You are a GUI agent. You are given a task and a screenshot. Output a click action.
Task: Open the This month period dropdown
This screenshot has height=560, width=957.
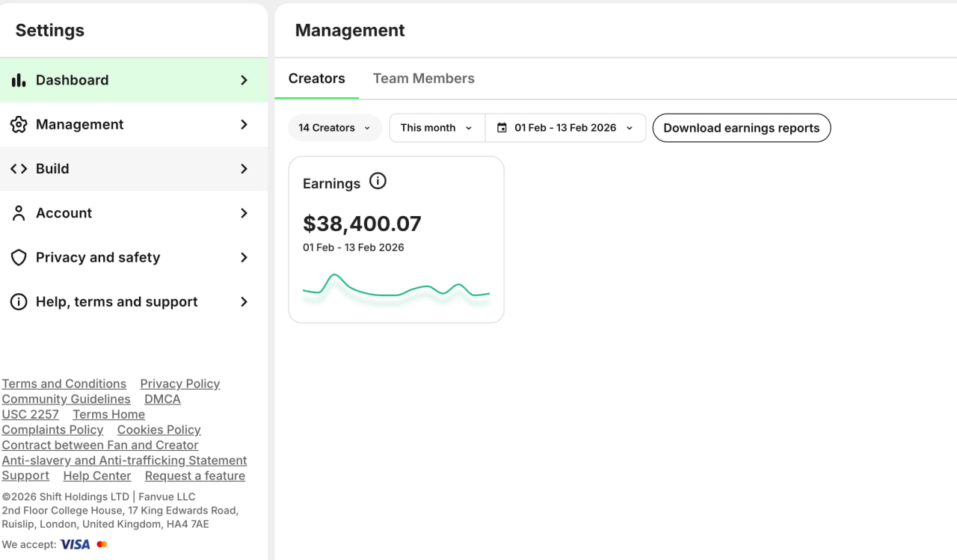click(437, 128)
